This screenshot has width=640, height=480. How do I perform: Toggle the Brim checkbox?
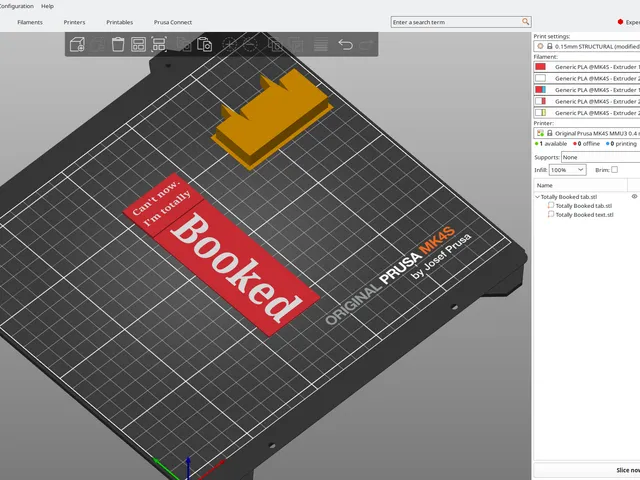tap(615, 169)
